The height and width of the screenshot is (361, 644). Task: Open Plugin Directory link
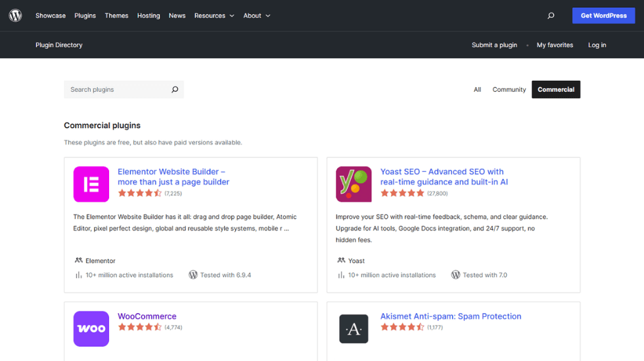coord(58,45)
